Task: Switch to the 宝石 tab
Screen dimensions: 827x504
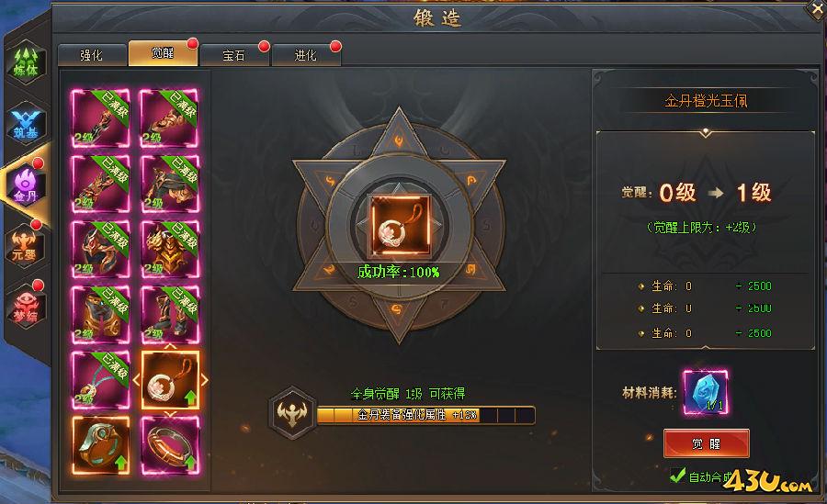Action: coord(234,55)
